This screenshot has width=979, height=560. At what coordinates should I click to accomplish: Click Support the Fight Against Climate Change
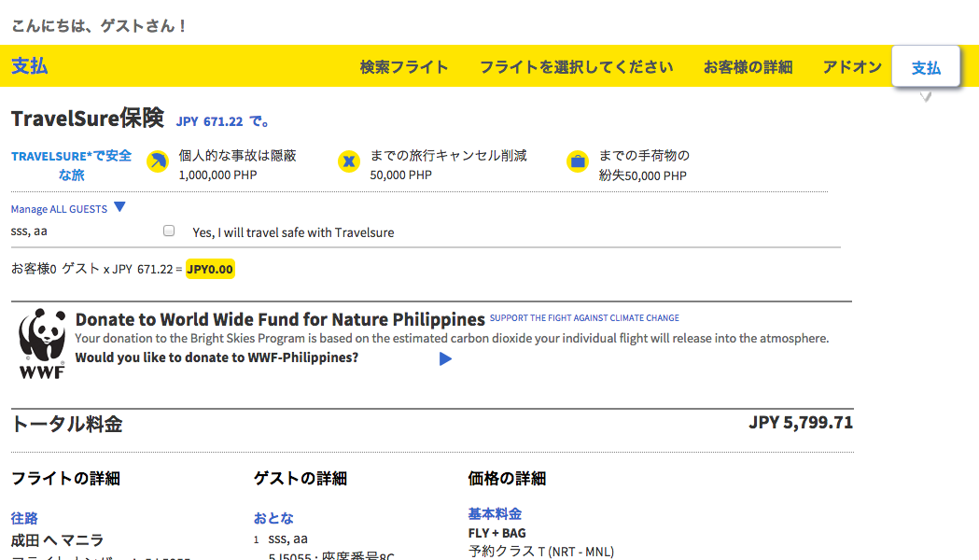point(584,317)
